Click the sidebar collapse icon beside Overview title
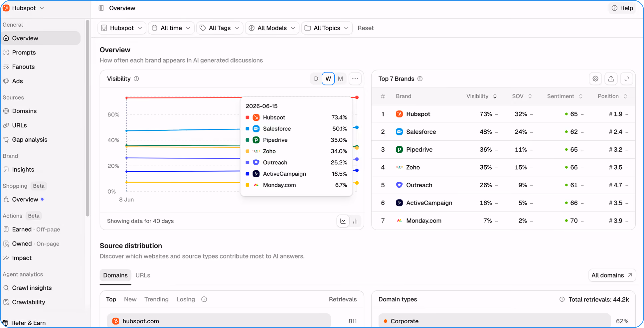 pyautogui.click(x=101, y=8)
